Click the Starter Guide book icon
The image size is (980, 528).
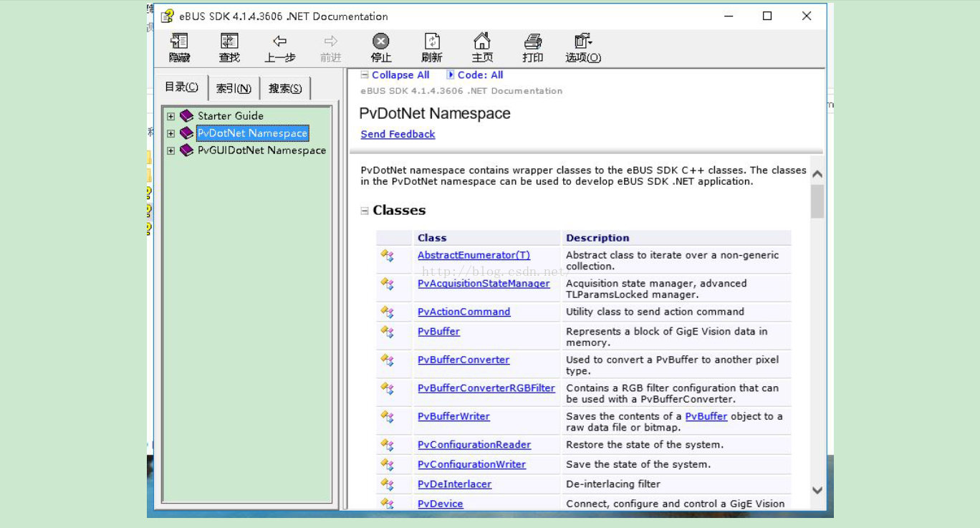click(186, 115)
